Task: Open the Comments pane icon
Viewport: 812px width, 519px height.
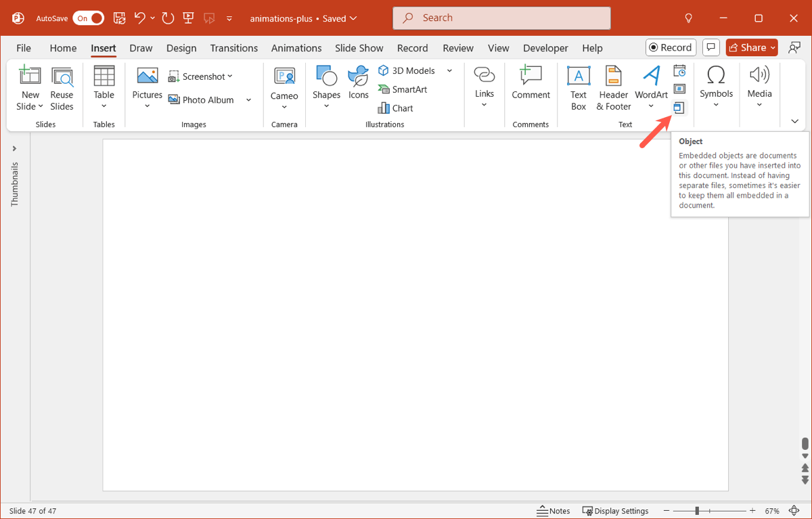Action: pyautogui.click(x=710, y=47)
